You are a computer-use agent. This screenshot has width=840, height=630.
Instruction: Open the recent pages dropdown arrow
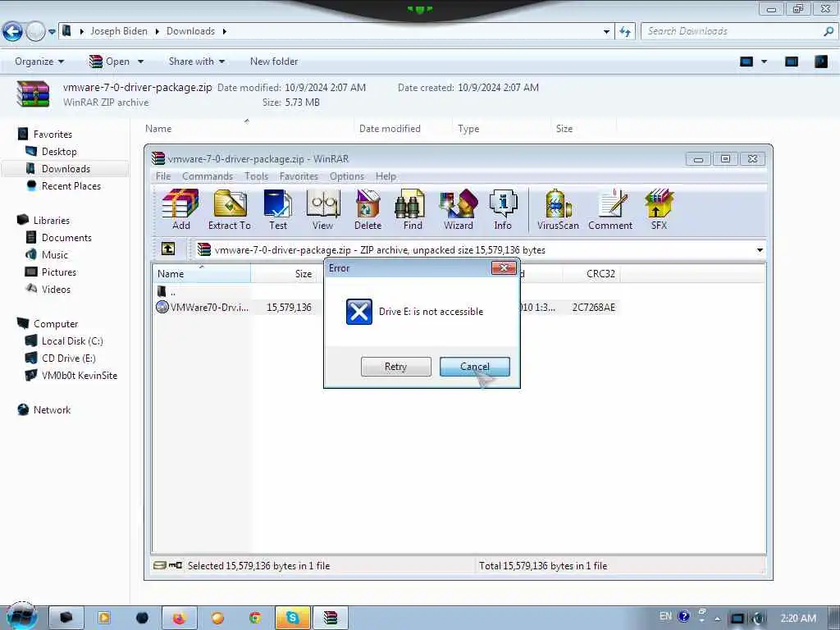click(52, 32)
